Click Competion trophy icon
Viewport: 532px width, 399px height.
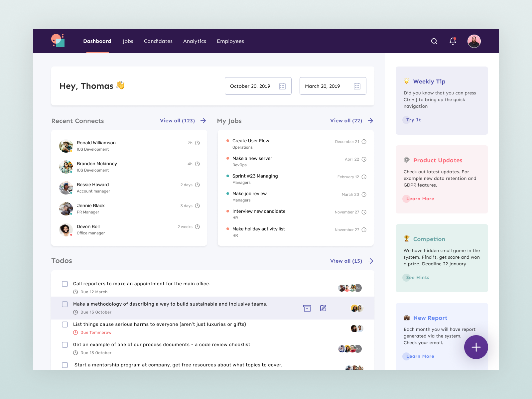click(x=407, y=238)
